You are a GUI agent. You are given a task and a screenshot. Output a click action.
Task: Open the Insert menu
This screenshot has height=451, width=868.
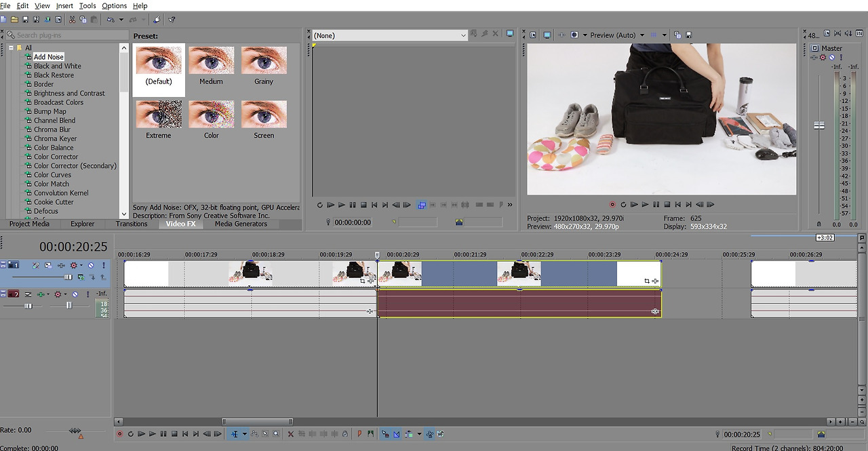[x=64, y=5]
